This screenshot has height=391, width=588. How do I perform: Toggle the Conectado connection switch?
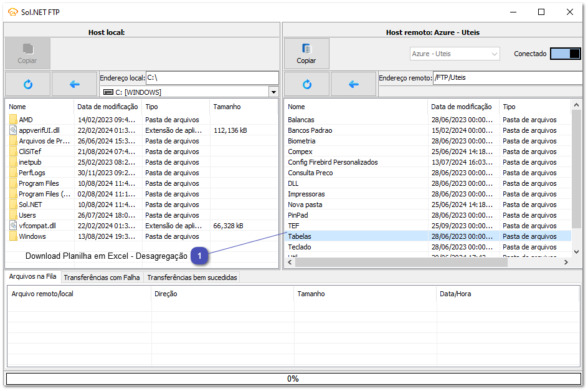(565, 54)
